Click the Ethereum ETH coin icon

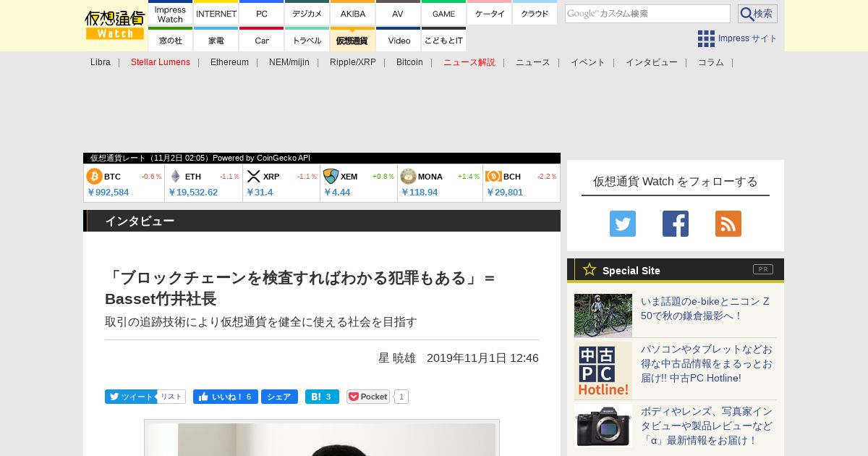tap(175, 177)
